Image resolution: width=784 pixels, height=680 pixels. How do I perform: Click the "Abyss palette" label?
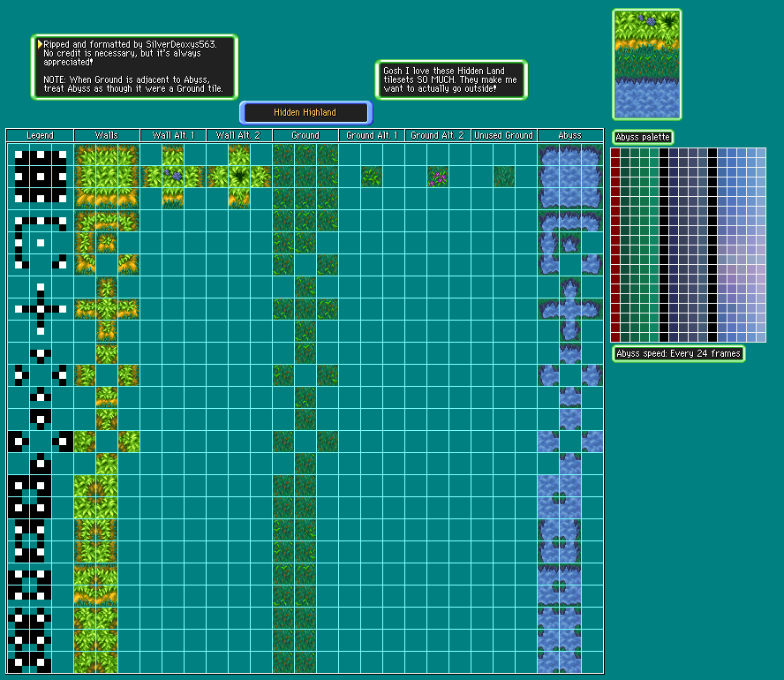(643, 137)
